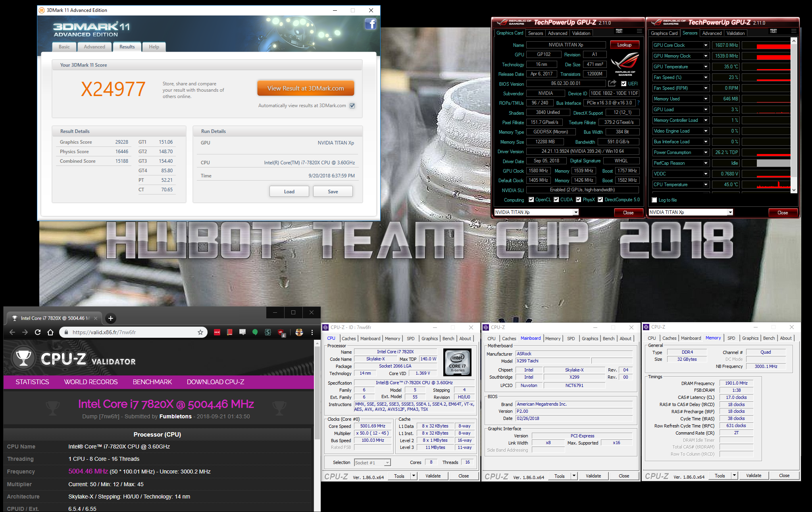
Task: Expand the GPU Core Clock sensor dropdown
Action: (706, 45)
